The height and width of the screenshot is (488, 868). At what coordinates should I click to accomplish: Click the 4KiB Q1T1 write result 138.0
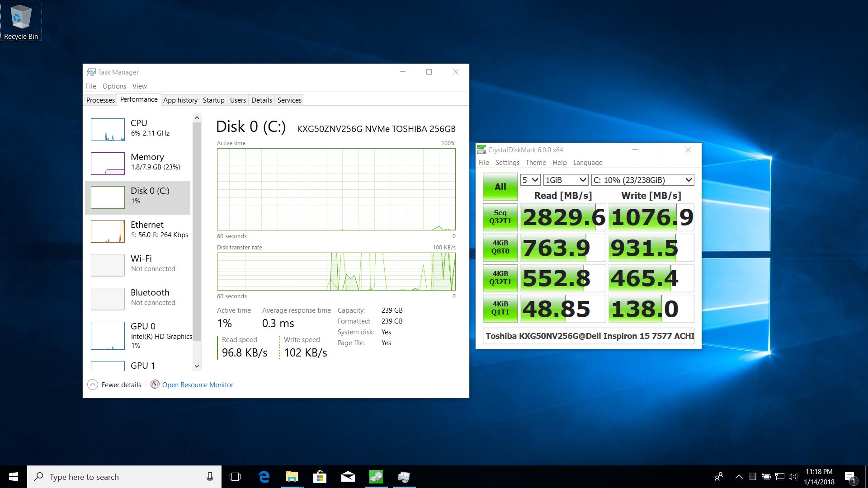tap(651, 309)
